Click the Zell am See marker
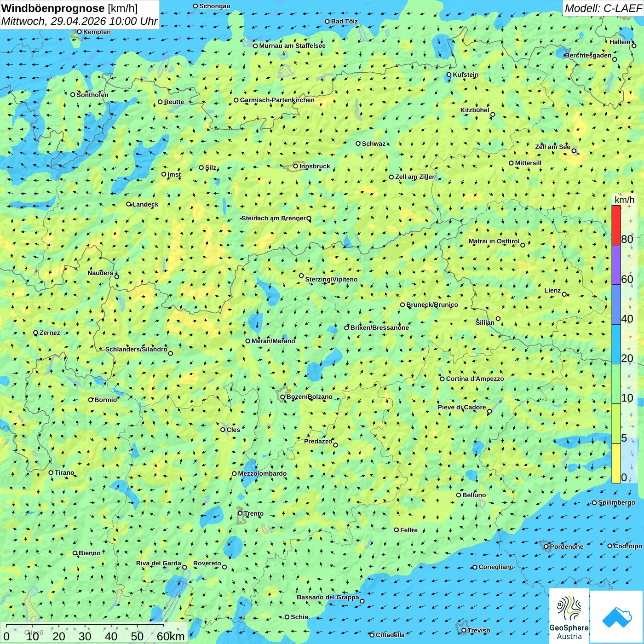 click(x=574, y=151)
